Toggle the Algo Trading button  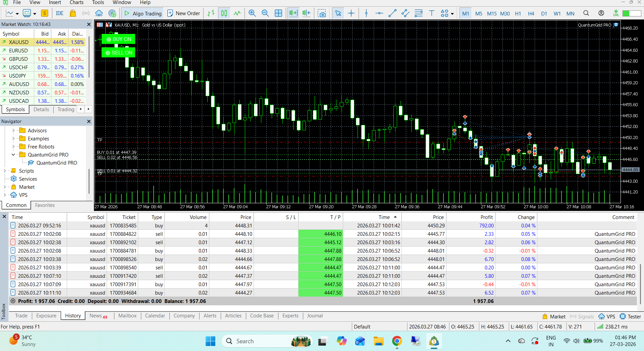pos(143,13)
